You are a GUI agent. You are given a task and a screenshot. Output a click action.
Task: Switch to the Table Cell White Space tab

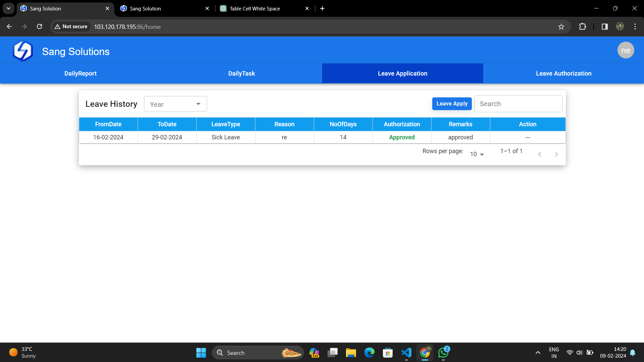pyautogui.click(x=255, y=9)
